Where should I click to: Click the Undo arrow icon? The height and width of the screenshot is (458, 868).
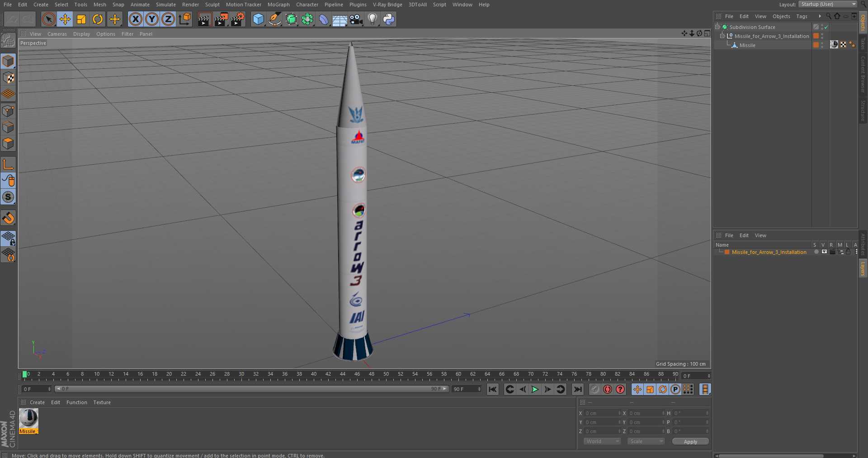(11, 19)
